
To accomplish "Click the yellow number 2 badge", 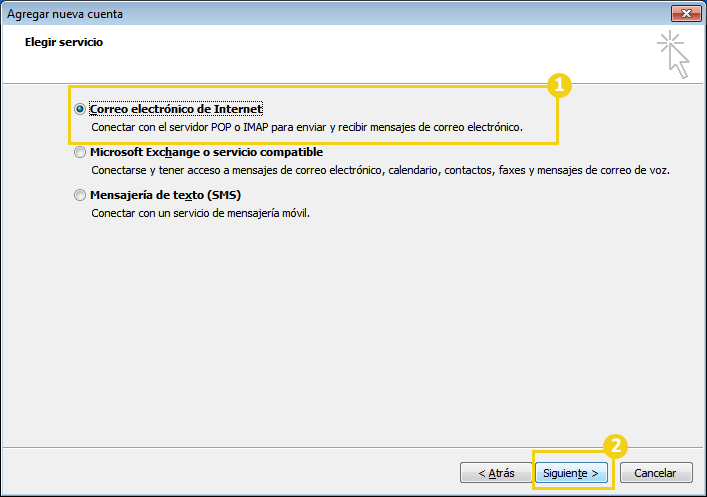I will point(615,446).
